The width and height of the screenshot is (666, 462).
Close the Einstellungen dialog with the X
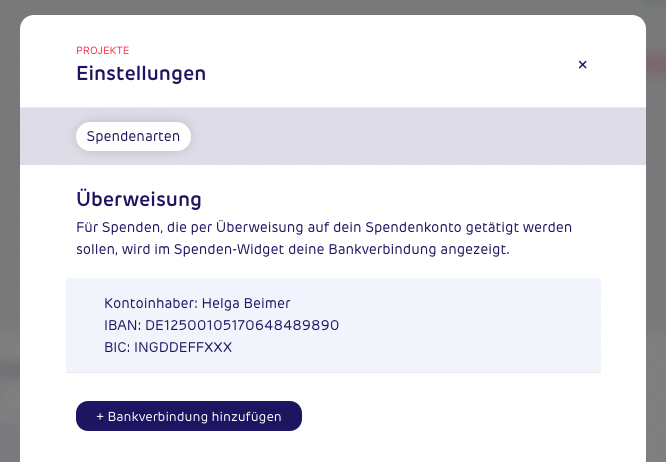(582, 65)
